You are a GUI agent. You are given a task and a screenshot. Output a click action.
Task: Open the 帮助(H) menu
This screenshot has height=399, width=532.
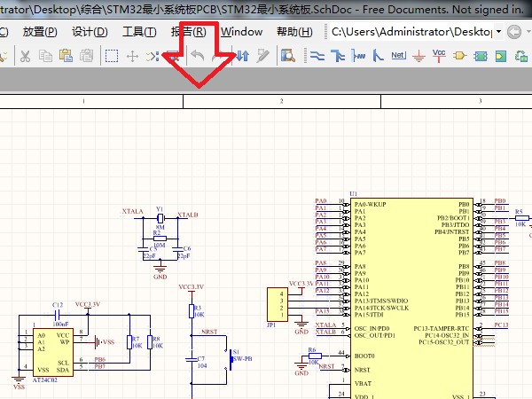294,32
